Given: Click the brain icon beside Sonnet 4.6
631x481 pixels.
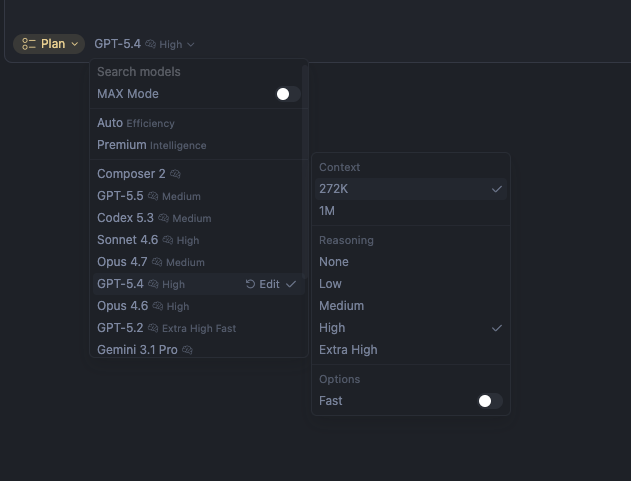Looking at the screenshot, I should click(168, 240).
